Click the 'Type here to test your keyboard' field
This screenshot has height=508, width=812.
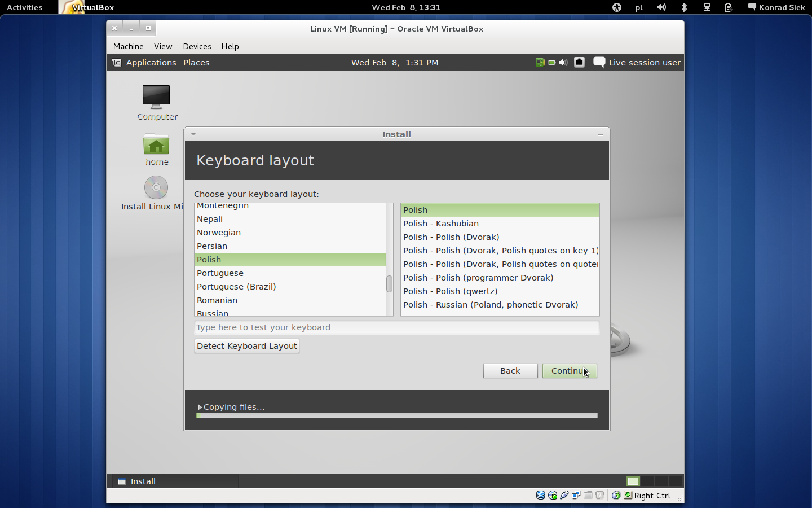[397, 327]
